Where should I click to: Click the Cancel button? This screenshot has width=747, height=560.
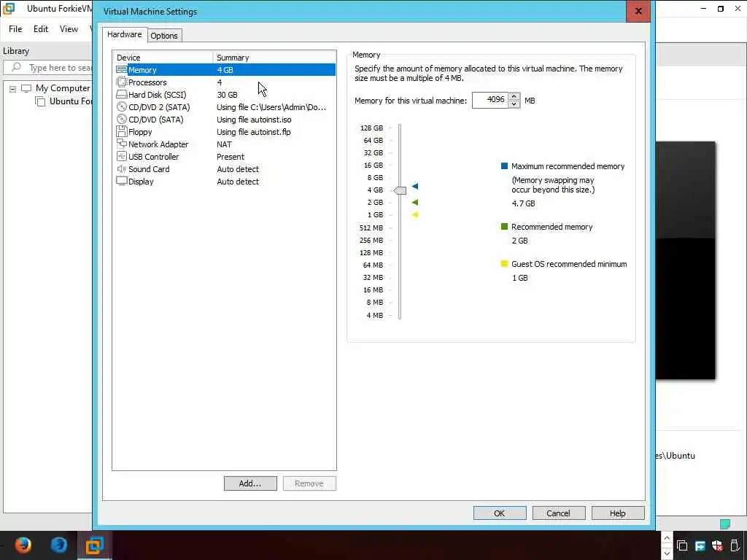558,513
